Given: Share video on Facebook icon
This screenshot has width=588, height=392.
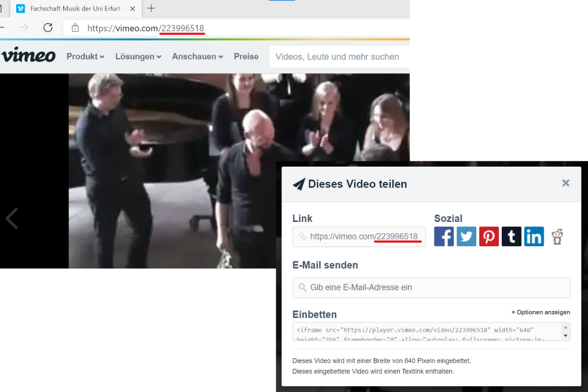Looking at the screenshot, I should pyautogui.click(x=444, y=237).
